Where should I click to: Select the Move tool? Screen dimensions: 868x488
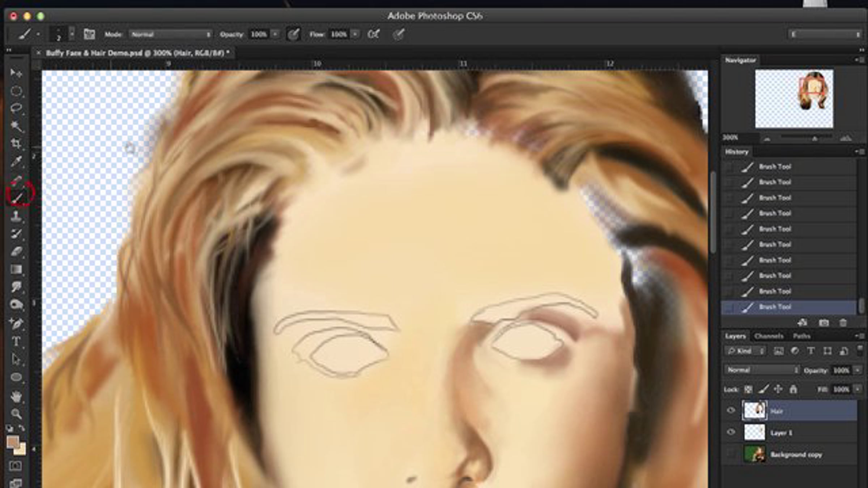16,73
